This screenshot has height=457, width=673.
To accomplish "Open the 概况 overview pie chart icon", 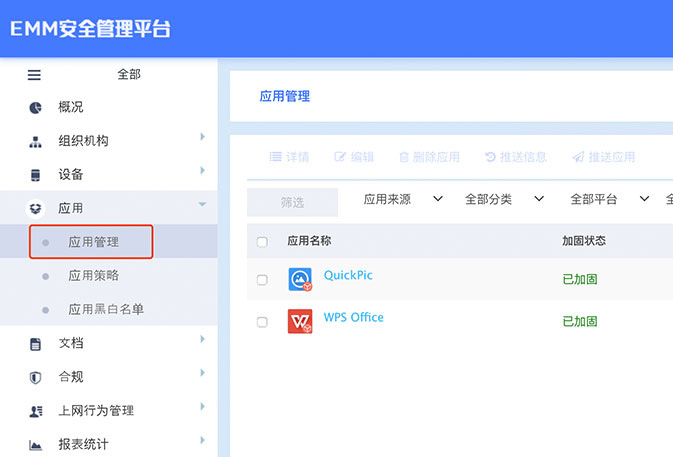I will click(36, 108).
